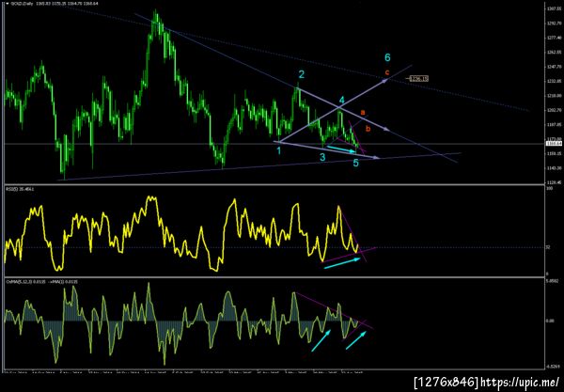Select the cyan wave label 1

[x=278, y=151]
